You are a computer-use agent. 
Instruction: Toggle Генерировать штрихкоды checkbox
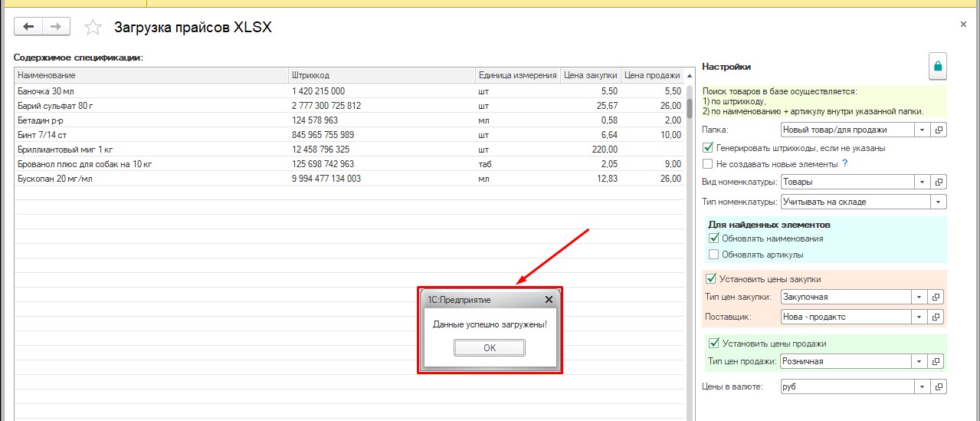pyautogui.click(x=708, y=147)
